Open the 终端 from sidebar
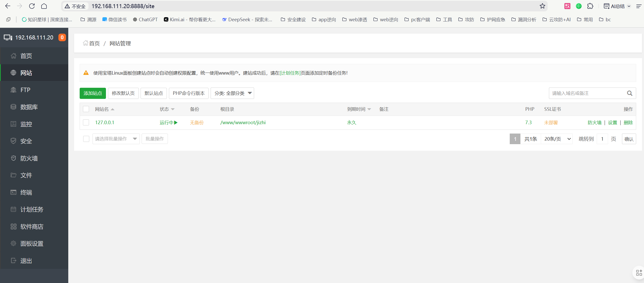Image resolution: width=644 pixels, height=283 pixels. click(26, 192)
